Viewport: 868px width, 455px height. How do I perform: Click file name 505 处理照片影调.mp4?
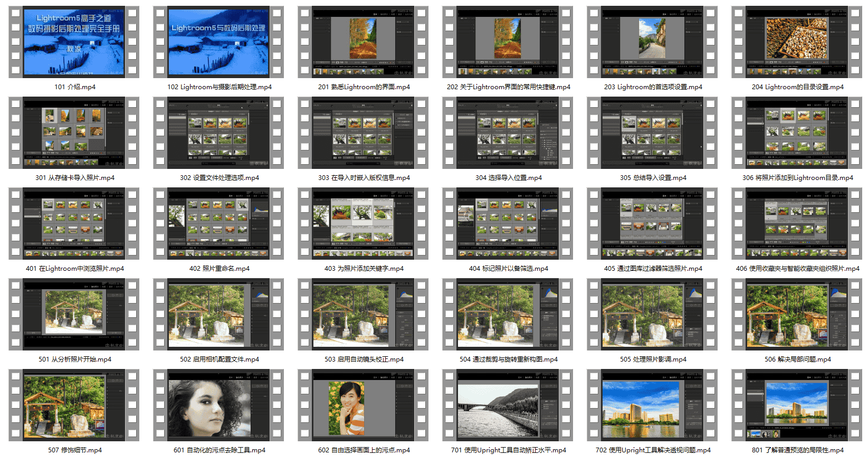(x=653, y=359)
